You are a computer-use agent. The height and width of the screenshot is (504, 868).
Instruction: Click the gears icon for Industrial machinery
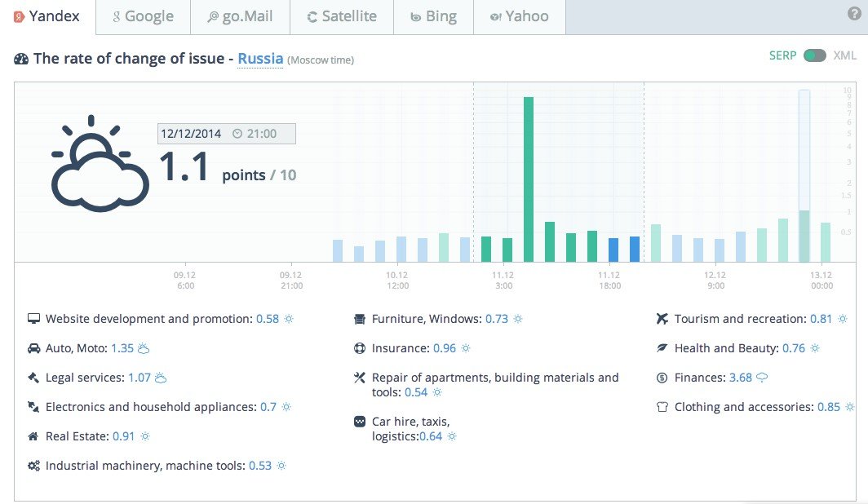pyautogui.click(x=33, y=466)
